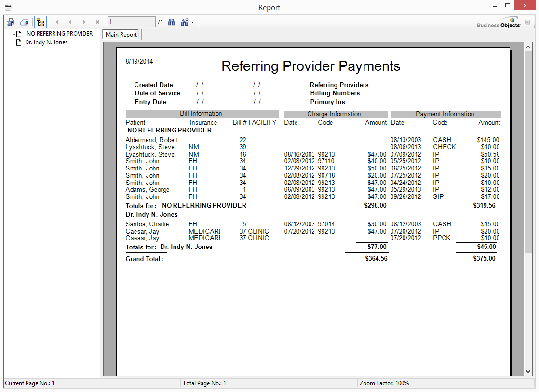Click the Referring Provider Payments report title

coord(311,66)
